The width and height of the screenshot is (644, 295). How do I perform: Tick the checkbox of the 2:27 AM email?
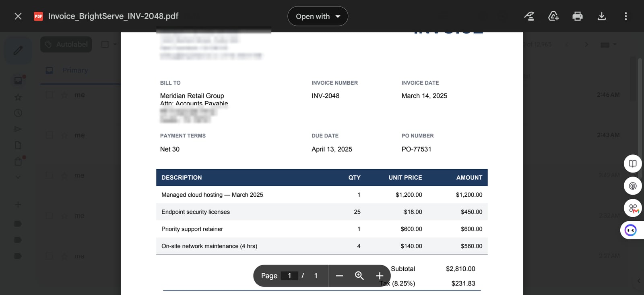coord(49,256)
